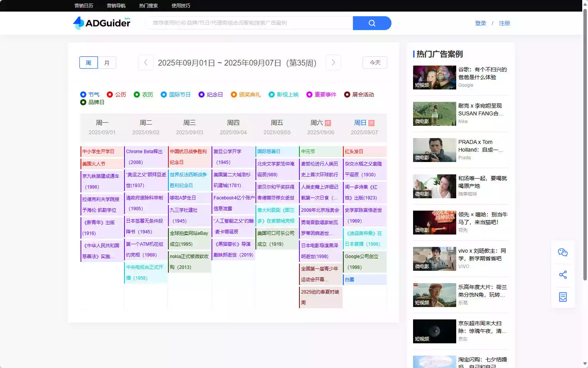The height and width of the screenshot is (368, 588).
Task: Open the 2008年北京残奥会 event
Action: click(321, 210)
